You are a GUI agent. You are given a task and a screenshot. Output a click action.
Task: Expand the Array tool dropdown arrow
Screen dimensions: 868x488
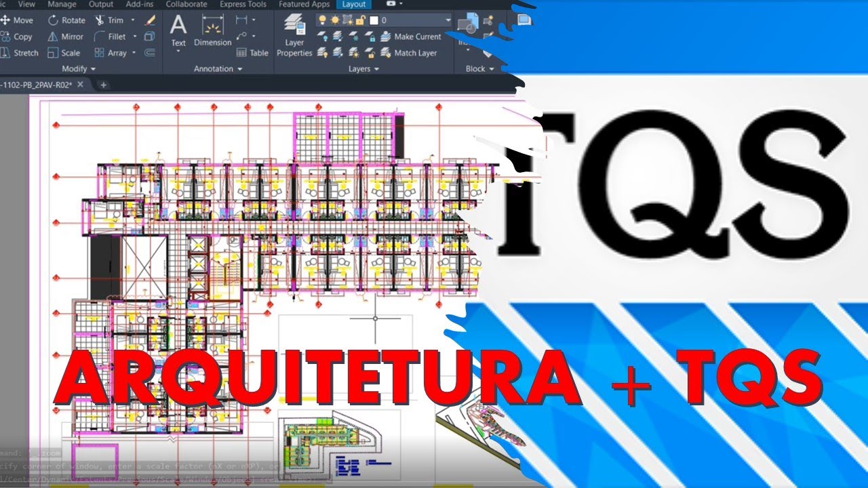[134, 53]
